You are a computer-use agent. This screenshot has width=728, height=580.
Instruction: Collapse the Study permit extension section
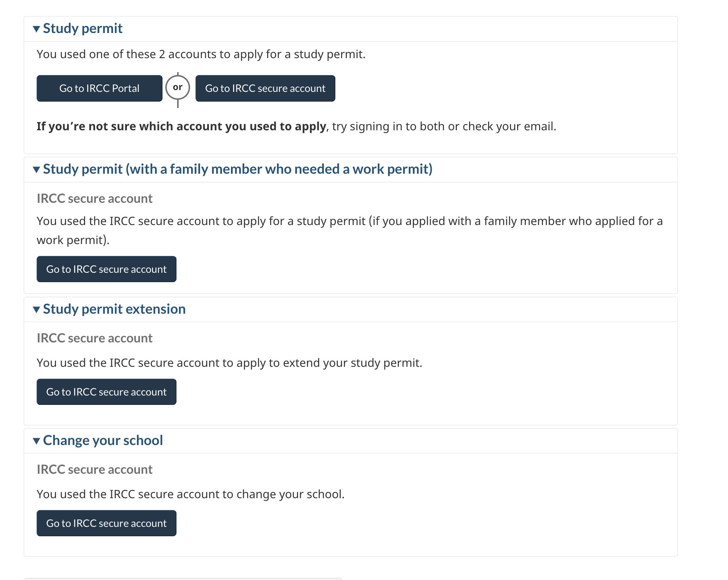114,309
